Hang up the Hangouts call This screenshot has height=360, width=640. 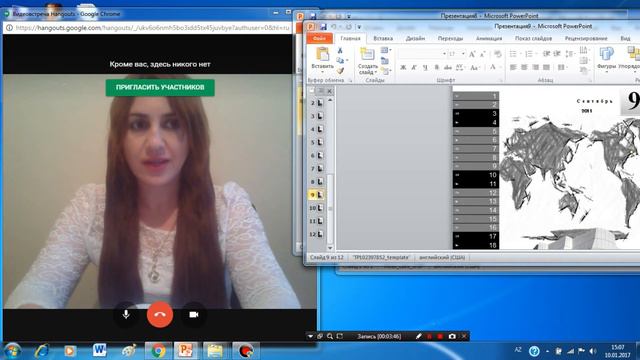point(160,314)
